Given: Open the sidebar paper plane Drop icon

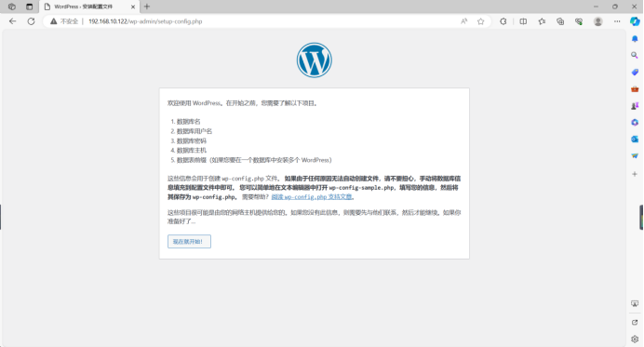Looking at the screenshot, I should point(635,156).
